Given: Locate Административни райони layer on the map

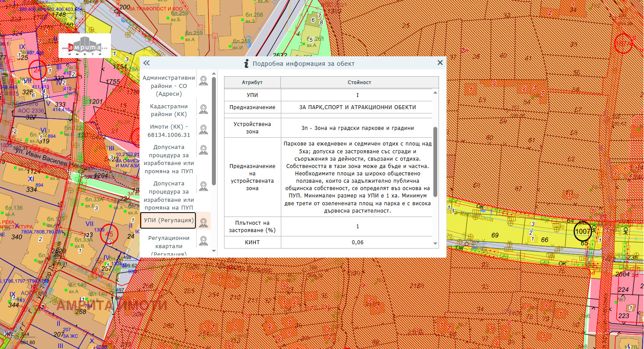Looking at the screenshot, I should pyautogui.click(x=204, y=81).
